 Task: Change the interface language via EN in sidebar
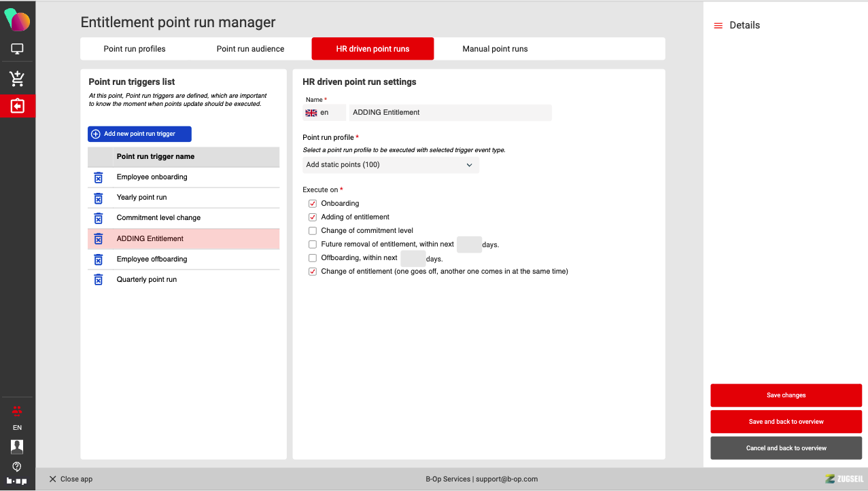17,428
